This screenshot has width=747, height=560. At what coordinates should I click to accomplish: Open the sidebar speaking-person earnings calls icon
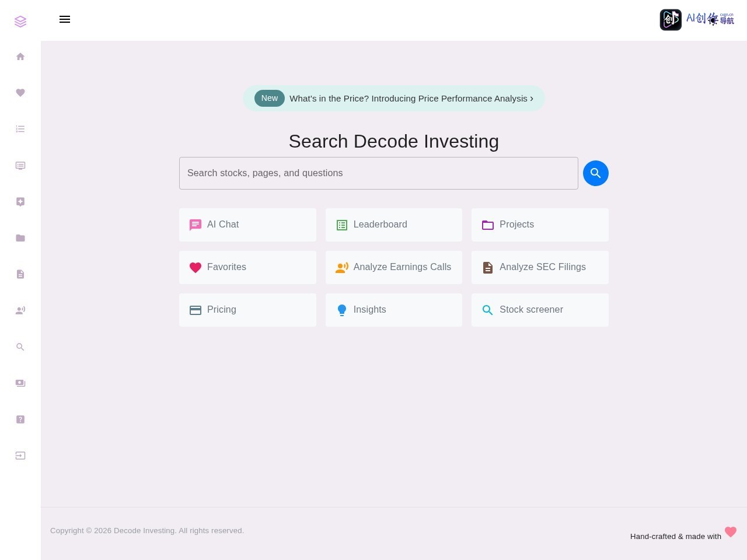pyautogui.click(x=20, y=310)
